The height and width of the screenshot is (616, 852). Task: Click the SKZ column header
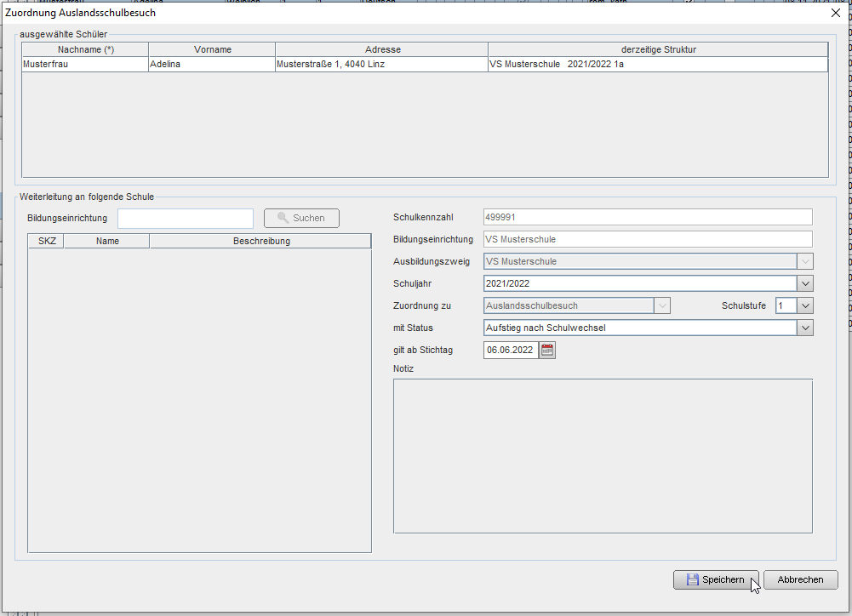[47, 241]
